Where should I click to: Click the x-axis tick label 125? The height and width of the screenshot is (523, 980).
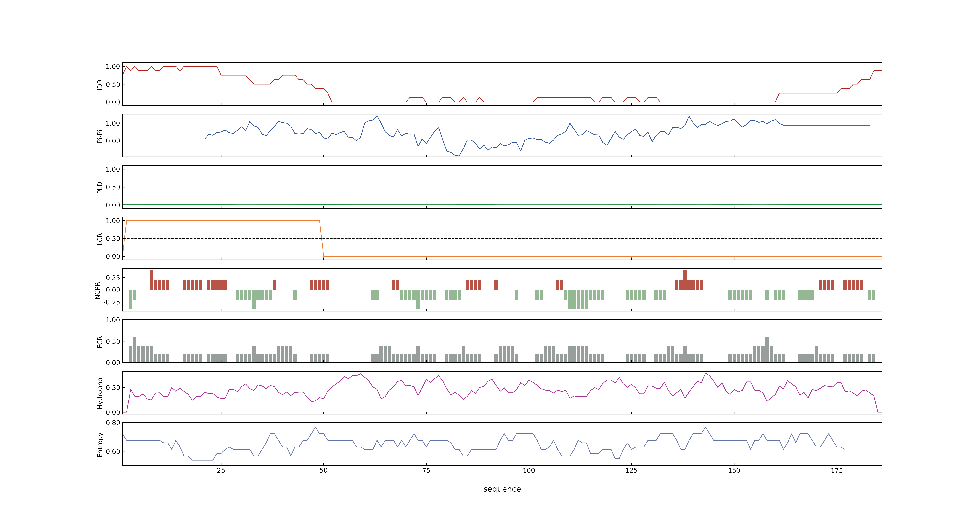pos(632,470)
